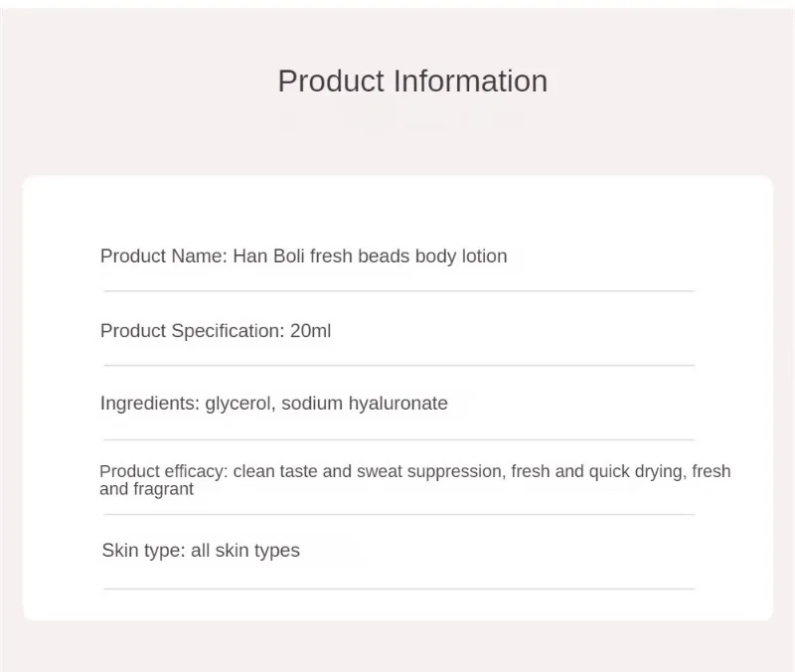Viewport: 795px width, 672px height.
Task: Click the word glycerol in ingredients
Action: point(239,404)
